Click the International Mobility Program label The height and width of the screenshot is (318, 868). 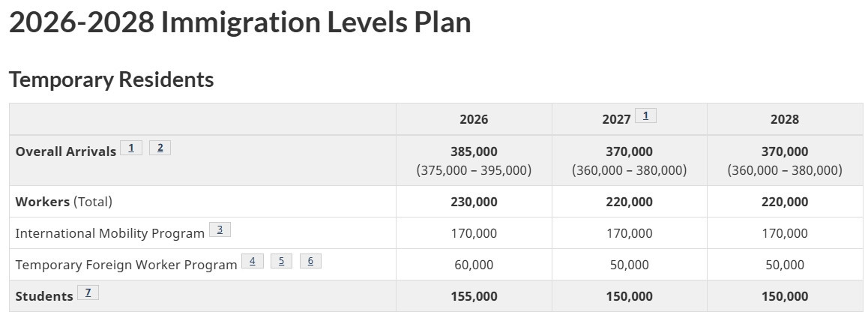(x=109, y=233)
